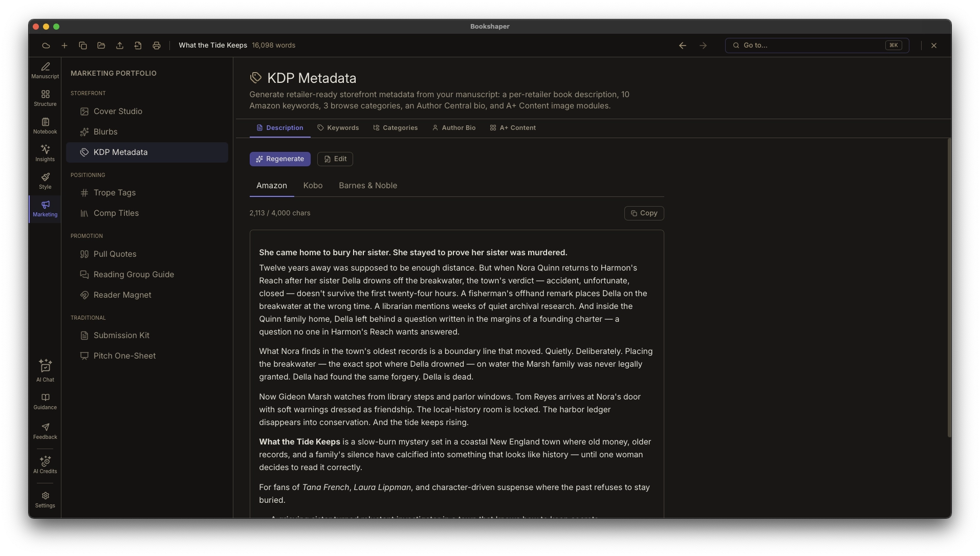The height and width of the screenshot is (556, 980).
Task: Click the cloud sync icon in toolbar
Action: (x=46, y=46)
